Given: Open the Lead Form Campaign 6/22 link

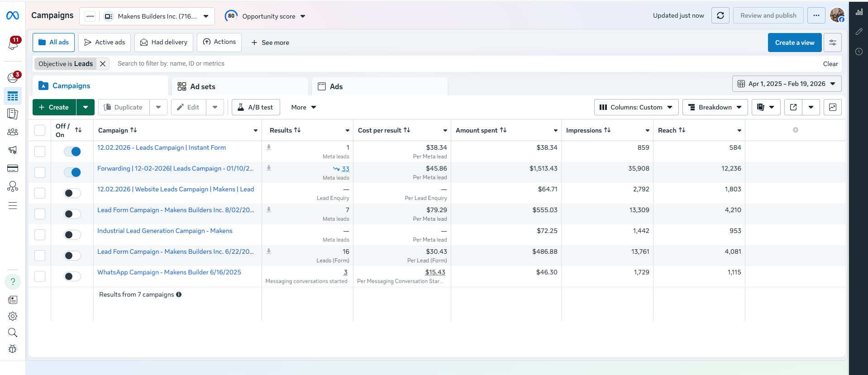Looking at the screenshot, I should tap(175, 252).
